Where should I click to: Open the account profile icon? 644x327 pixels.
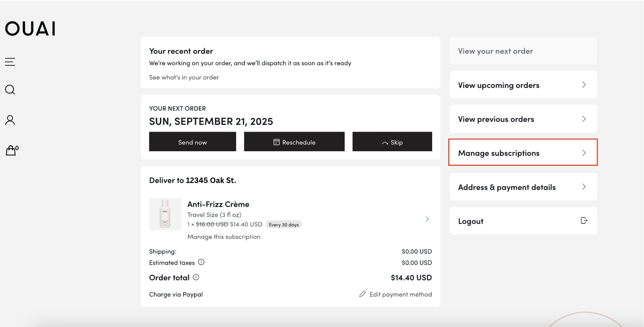10,120
